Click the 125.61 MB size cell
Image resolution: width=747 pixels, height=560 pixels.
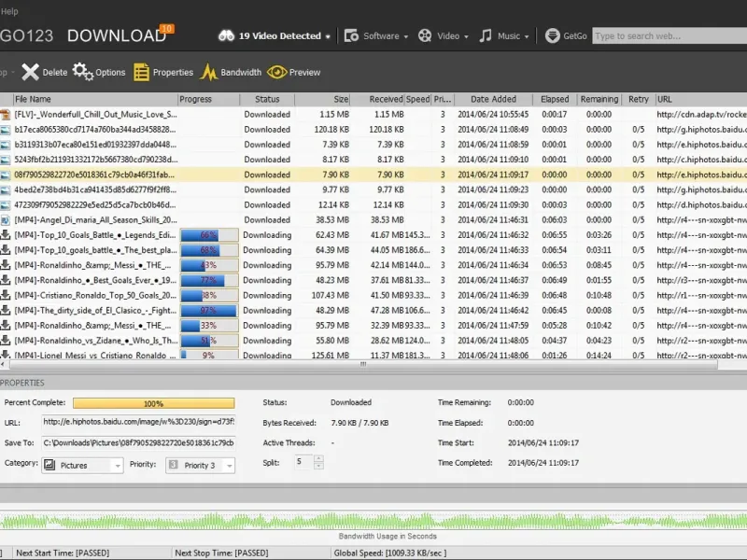[331, 356]
